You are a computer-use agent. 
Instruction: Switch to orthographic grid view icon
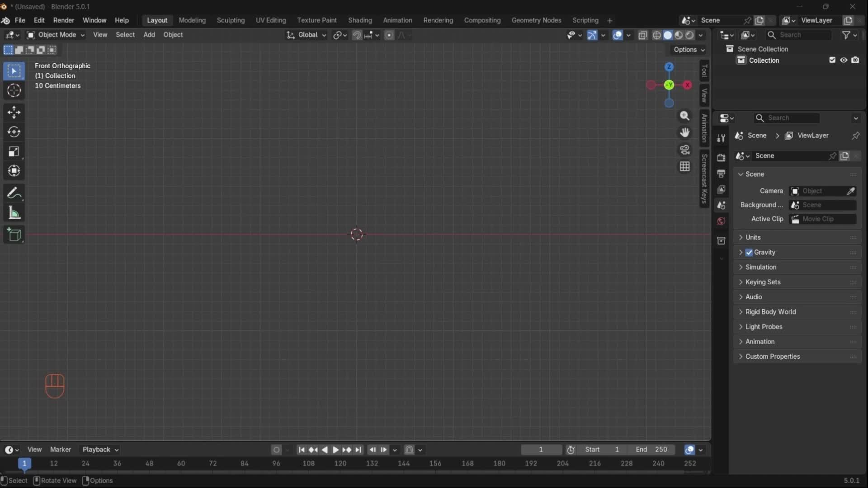pyautogui.click(x=684, y=167)
